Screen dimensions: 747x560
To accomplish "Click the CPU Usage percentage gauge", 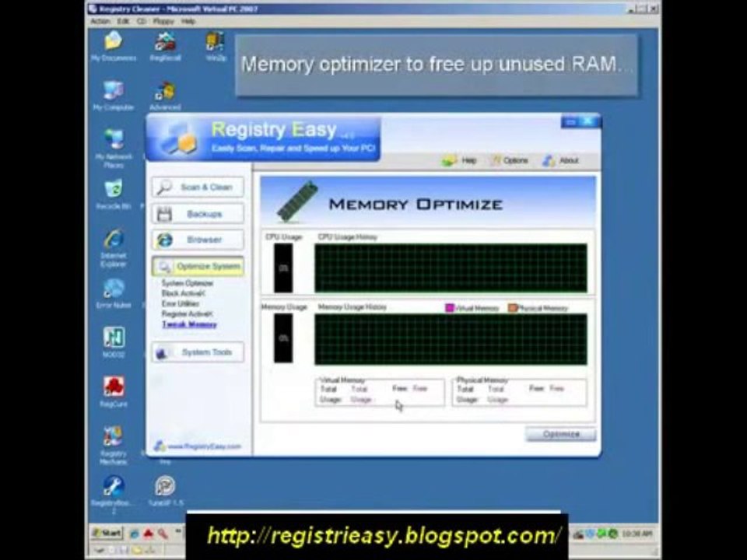I will (283, 268).
